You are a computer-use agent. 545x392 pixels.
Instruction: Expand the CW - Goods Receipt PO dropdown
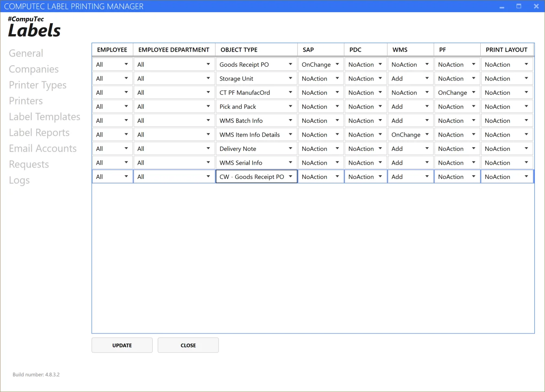point(256,177)
